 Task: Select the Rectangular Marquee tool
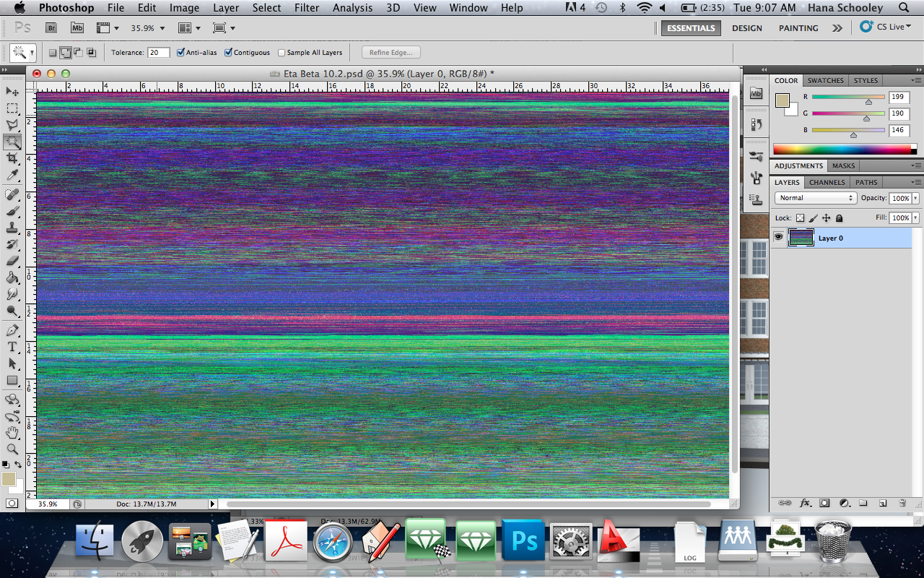click(x=12, y=108)
